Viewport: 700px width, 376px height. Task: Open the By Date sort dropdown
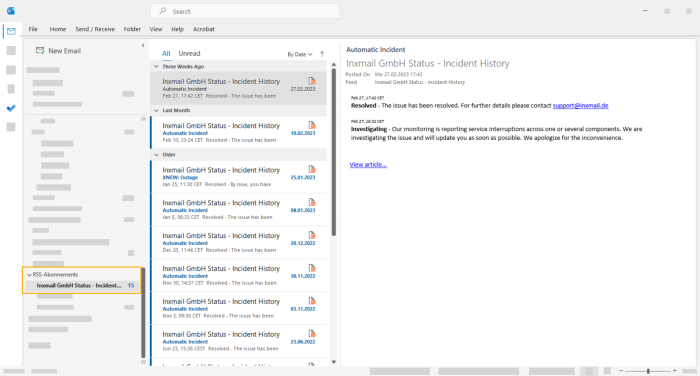[x=300, y=54]
